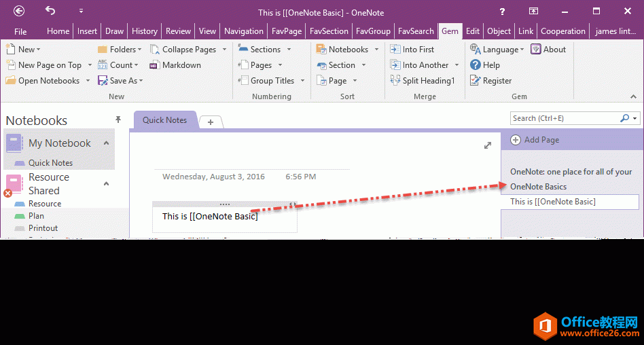
Task: Switch to the FavGroup tab
Action: 373,31
